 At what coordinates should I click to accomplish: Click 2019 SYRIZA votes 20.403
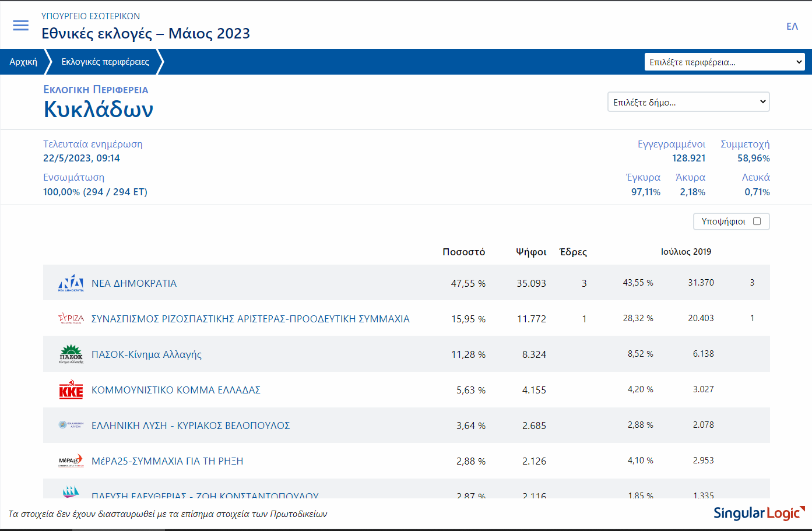click(701, 318)
